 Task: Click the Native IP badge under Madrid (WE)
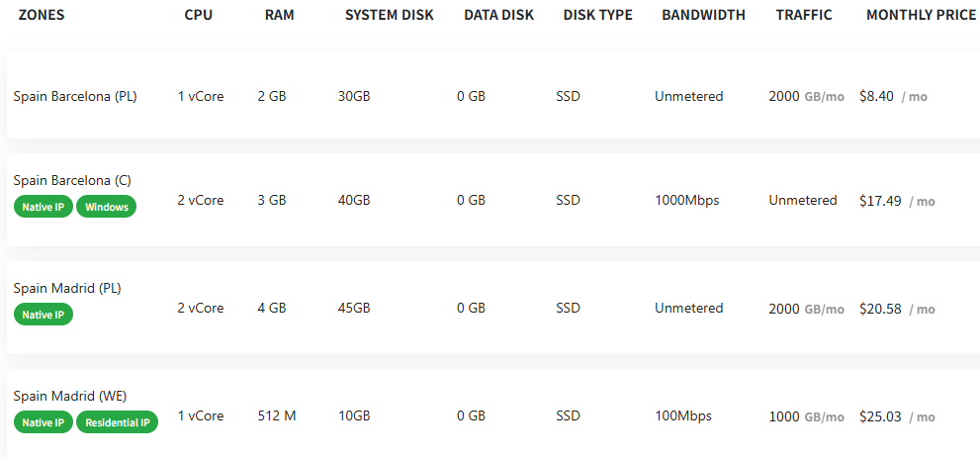[x=43, y=422]
